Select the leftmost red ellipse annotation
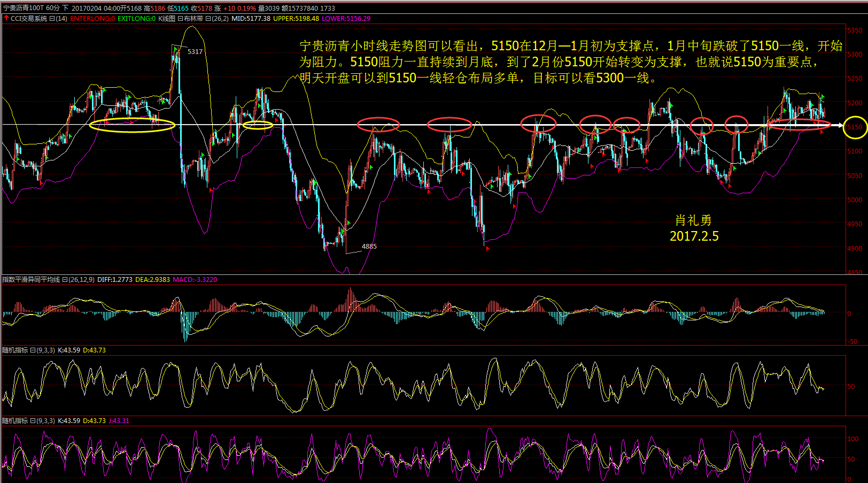 tap(378, 125)
